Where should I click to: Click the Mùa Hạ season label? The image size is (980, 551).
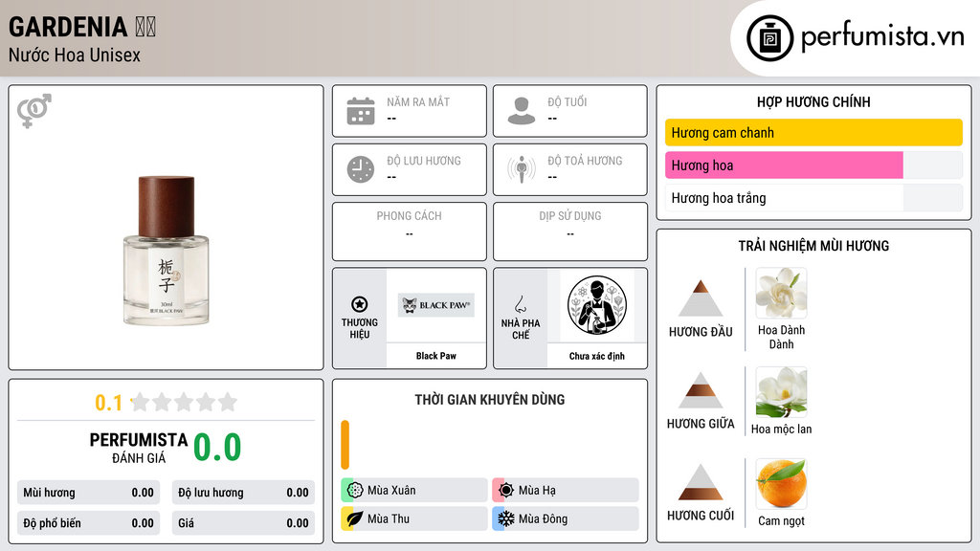(537, 491)
